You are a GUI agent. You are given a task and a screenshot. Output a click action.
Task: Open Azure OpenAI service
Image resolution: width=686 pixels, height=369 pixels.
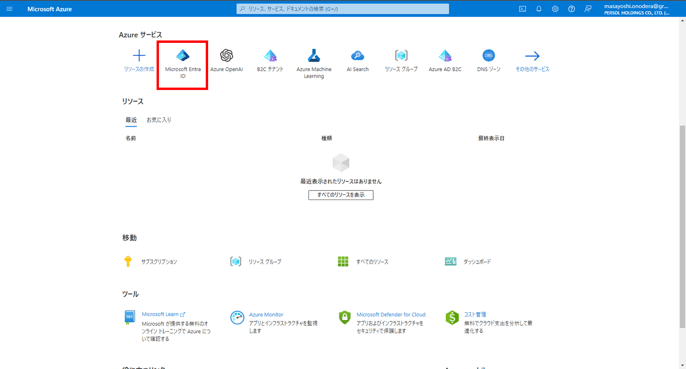pos(226,60)
